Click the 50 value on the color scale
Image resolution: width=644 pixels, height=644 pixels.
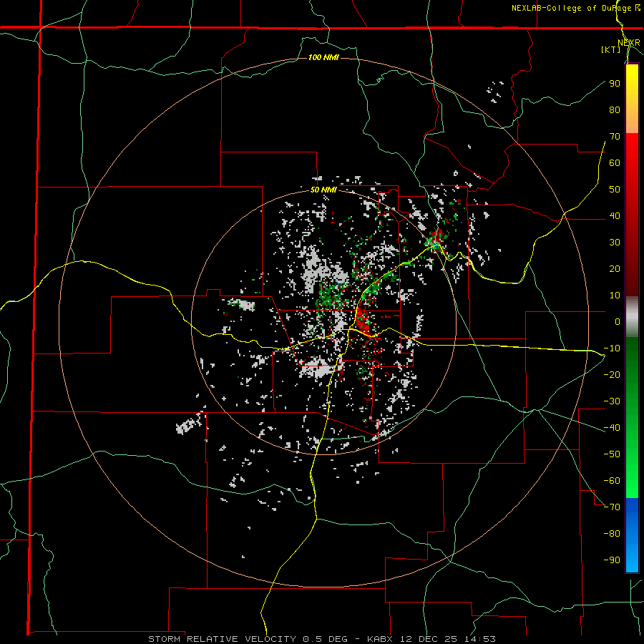click(x=615, y=190)
